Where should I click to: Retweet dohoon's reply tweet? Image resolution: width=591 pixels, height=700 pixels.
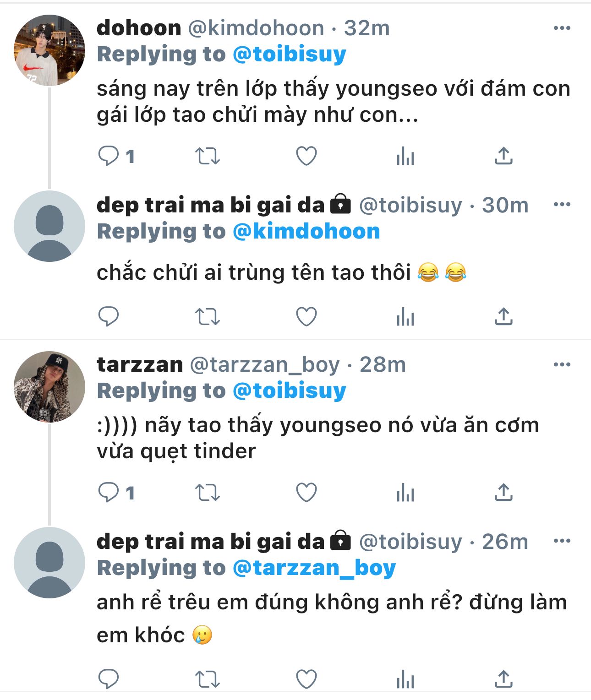(208, 156)
